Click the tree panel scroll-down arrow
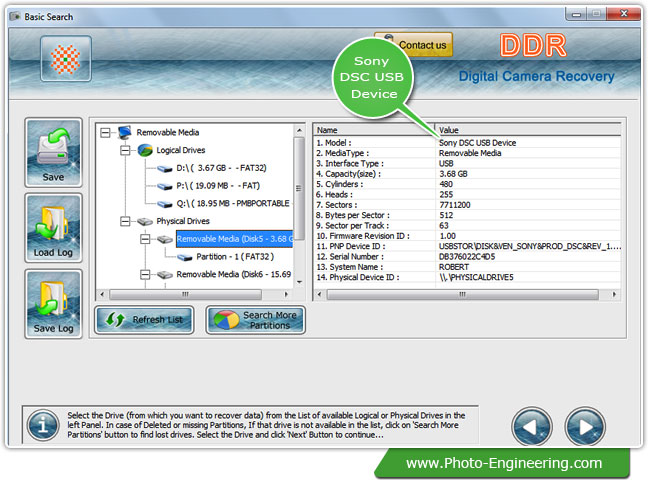The image size is (648, 480). pos(299,282)
